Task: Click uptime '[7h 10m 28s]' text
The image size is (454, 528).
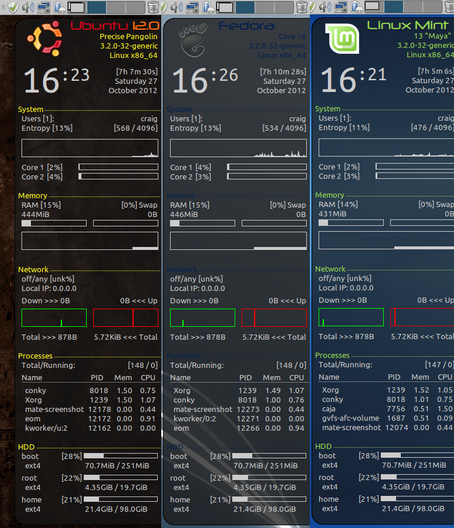Action: click(x=283, y=72)
